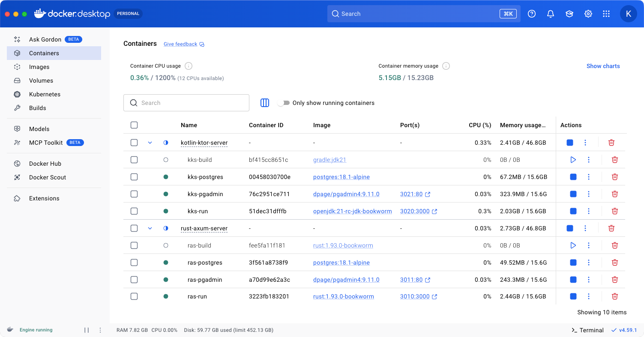
Task: Open more actions for kotlin-ktor-server
Action: [x=585, y=143]
